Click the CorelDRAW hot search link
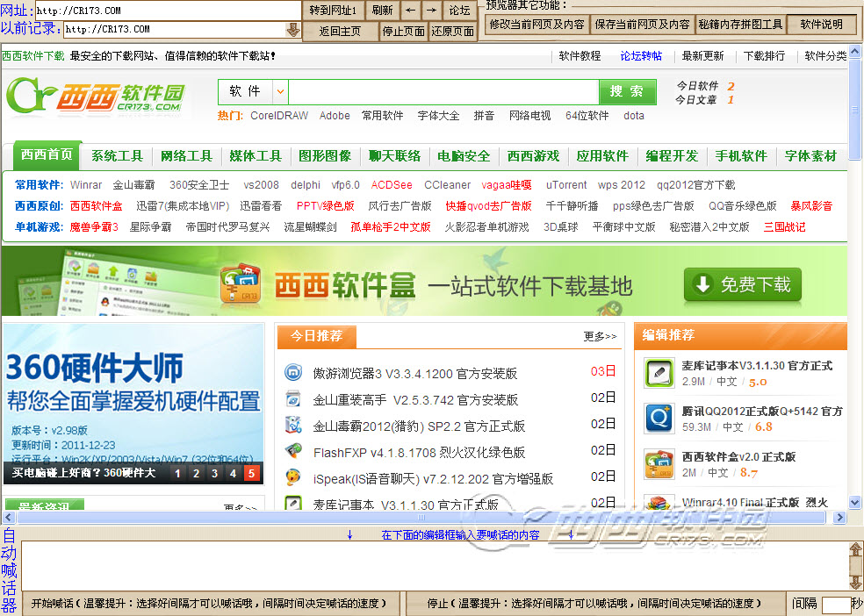 point(279,116)
